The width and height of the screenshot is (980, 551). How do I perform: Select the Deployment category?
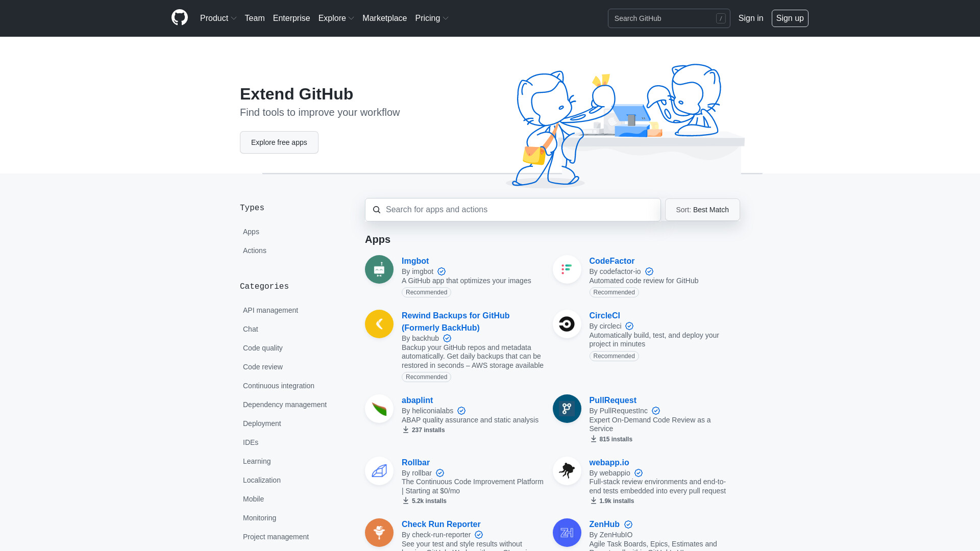(x=262, y=423)
